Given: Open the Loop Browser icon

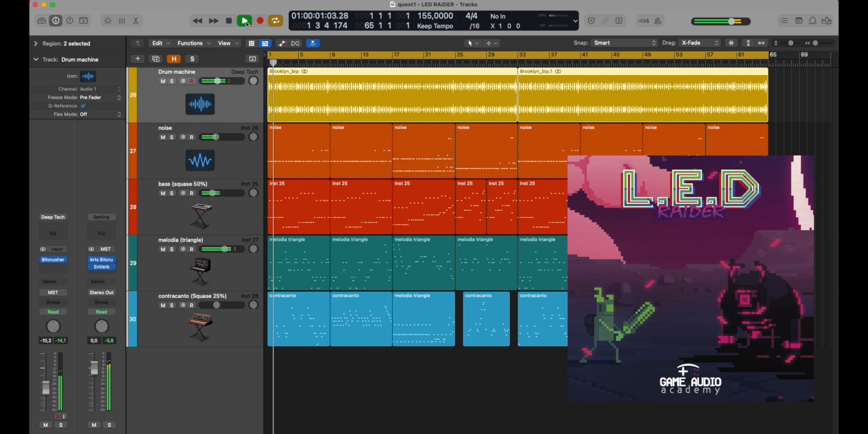Looking at the screenshot, I should click(812, 21).
